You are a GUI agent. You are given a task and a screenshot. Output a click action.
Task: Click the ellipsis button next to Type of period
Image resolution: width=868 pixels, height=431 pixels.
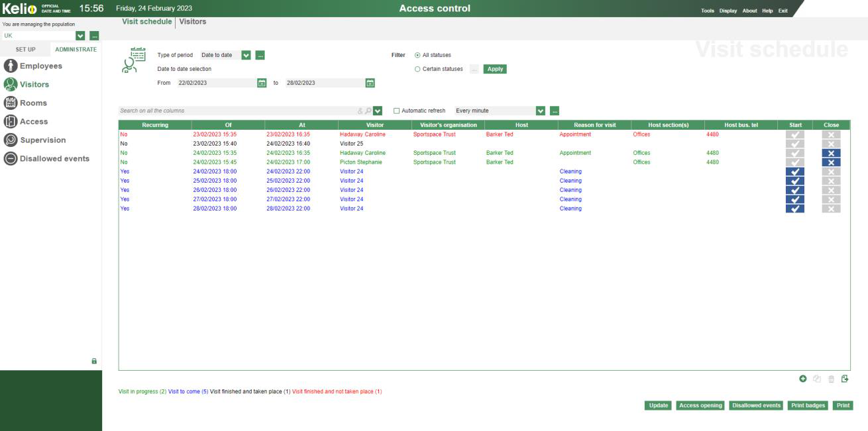click(x=260, y=55)
